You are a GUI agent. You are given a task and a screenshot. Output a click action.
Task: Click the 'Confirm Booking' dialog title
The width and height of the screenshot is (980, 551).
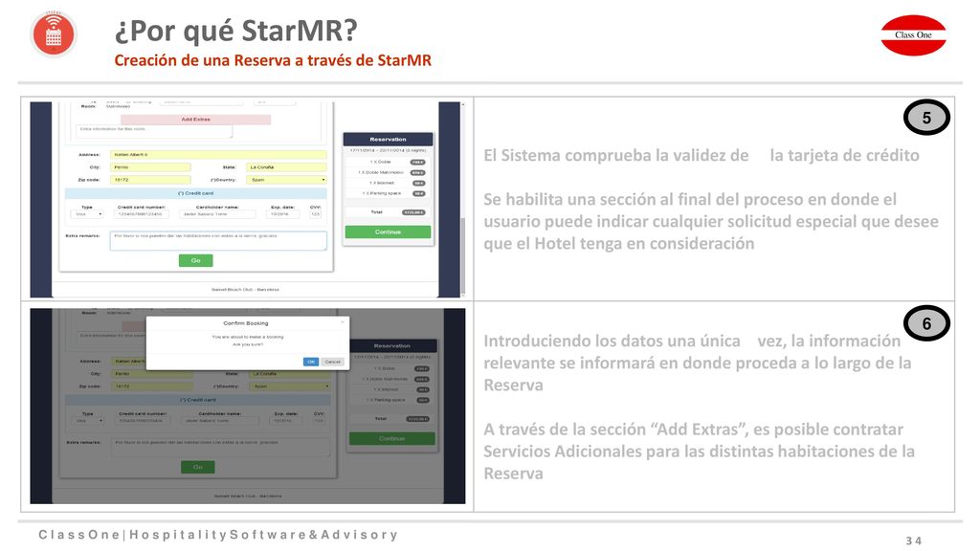(246, 323)
